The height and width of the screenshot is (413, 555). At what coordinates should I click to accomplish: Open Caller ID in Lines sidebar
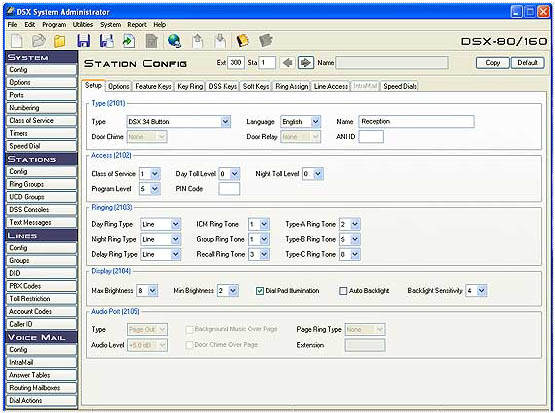click(41, 324)
